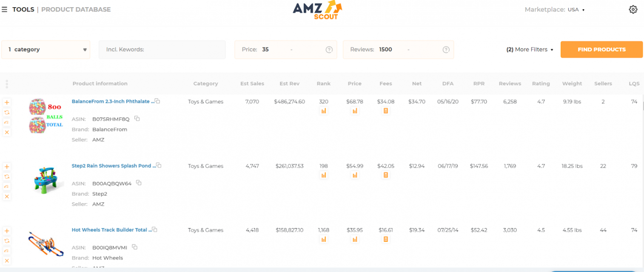Remove the Step2 product row
644x272 pixels.
click(x=7, y=196)
